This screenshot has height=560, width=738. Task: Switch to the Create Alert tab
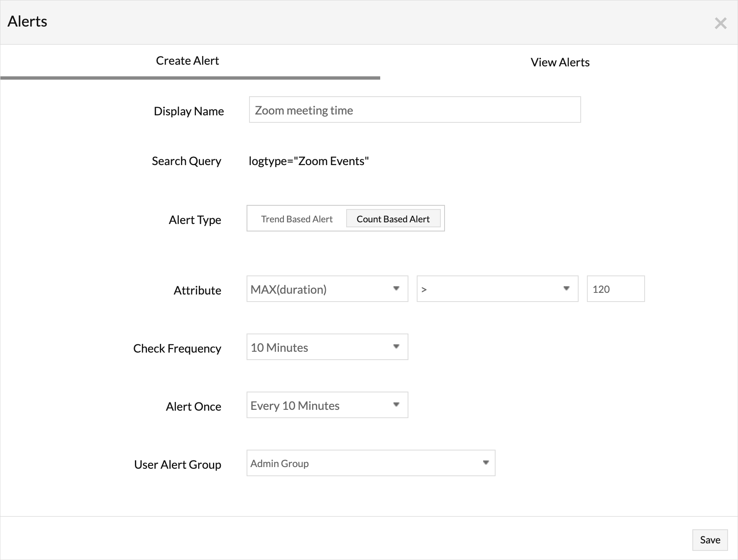(188, 60)
